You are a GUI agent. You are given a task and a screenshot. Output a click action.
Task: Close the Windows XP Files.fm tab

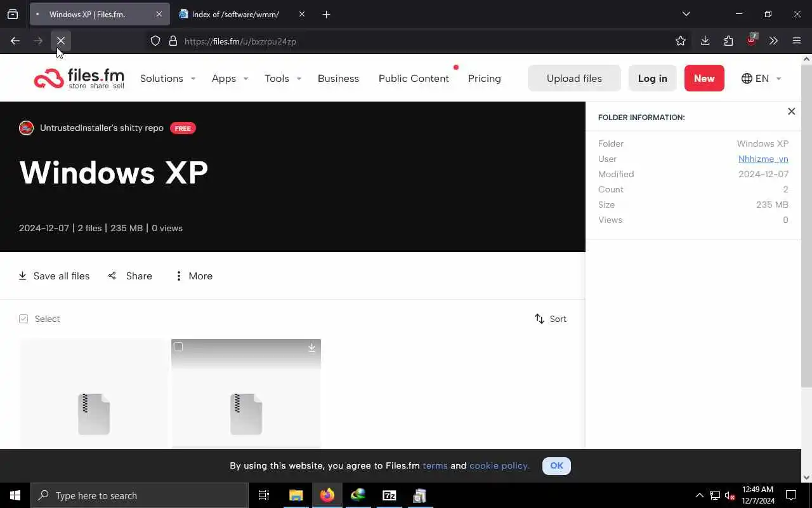pos(159,14)
